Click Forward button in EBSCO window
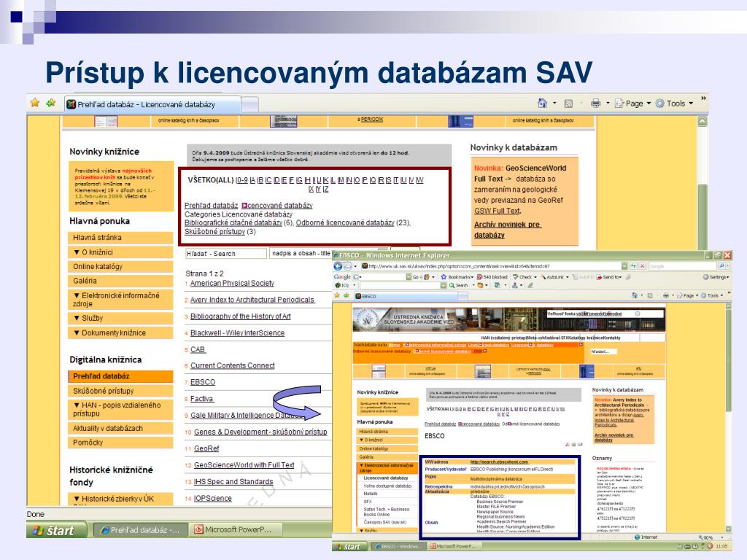This screenshot has height=560, width=747. (348, 265)
